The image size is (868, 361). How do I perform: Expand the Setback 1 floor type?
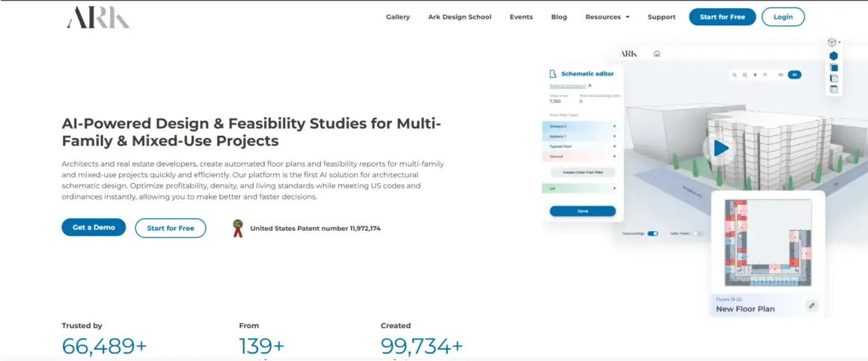click(x=614, y=137)
